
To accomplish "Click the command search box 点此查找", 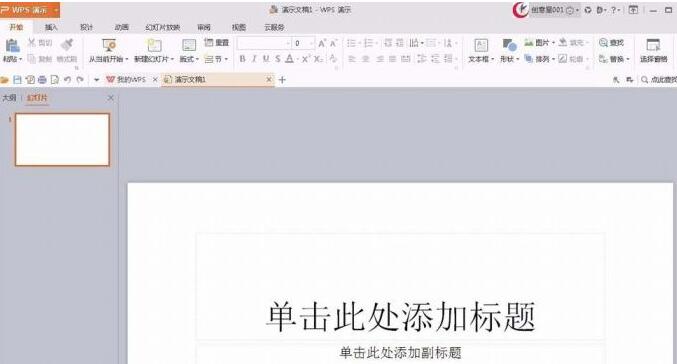I will click(x=659, y=80).
